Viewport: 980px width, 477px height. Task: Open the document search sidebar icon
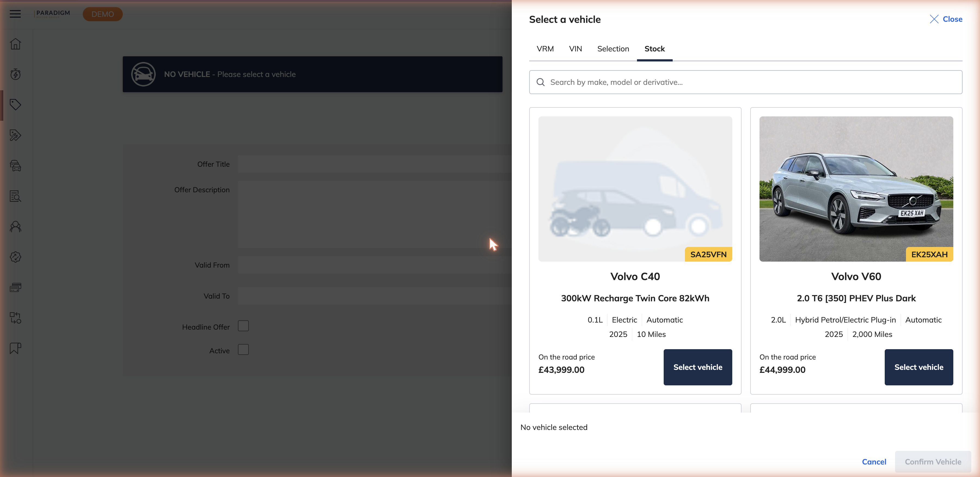pos(15,196)
